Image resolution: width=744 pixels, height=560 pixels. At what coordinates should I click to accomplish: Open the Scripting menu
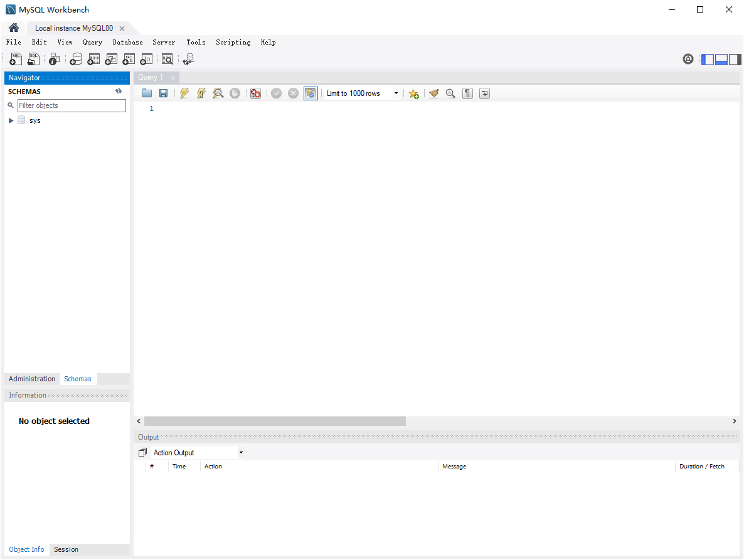[x=233, y=42]
